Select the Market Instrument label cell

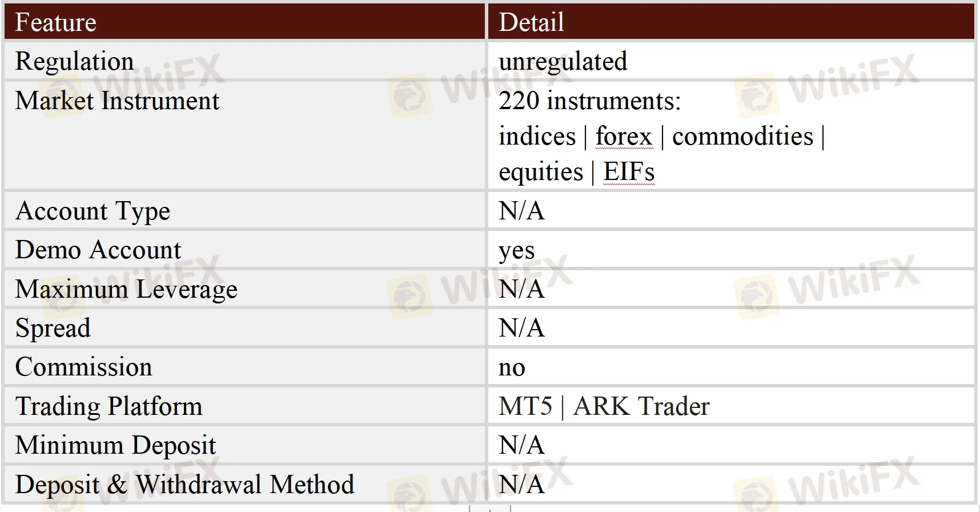coord(117,101)
